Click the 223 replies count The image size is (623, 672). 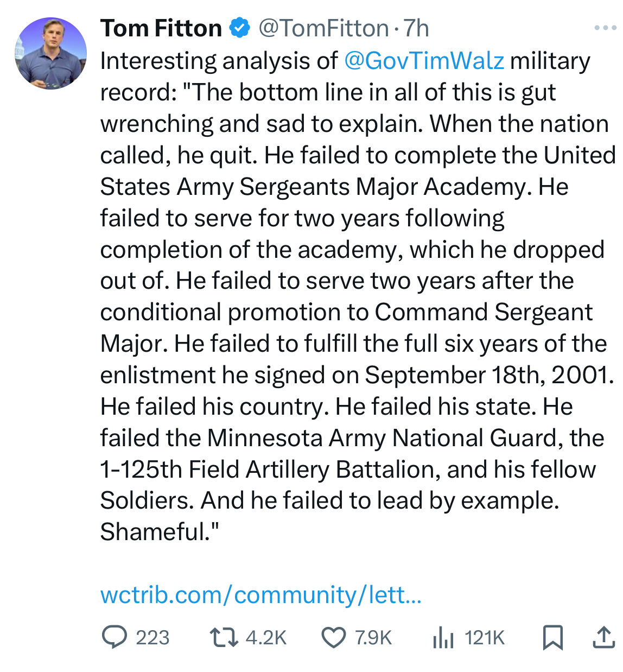(152, 637)
